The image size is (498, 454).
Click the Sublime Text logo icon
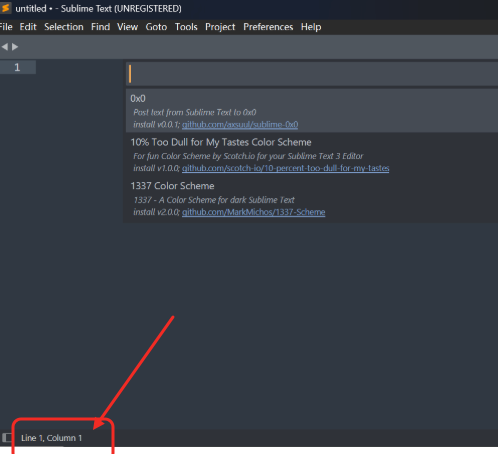coord(5,8)
